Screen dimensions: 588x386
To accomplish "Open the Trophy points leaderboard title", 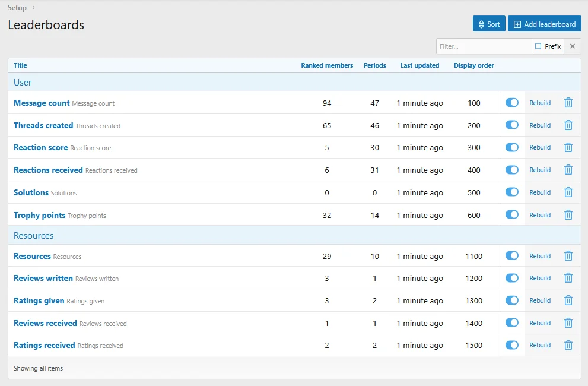I will [39, 215].
